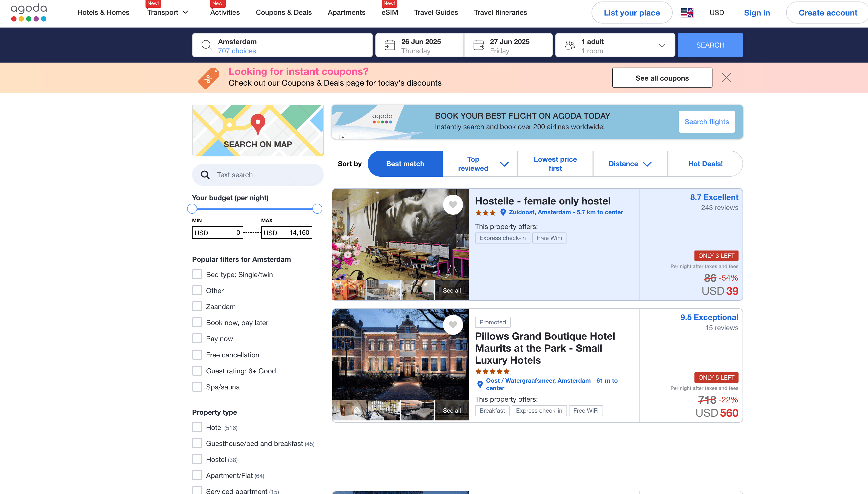868x494 pixels.
Task: Click Hostelle location pin icon
Action: click(503, 212)
